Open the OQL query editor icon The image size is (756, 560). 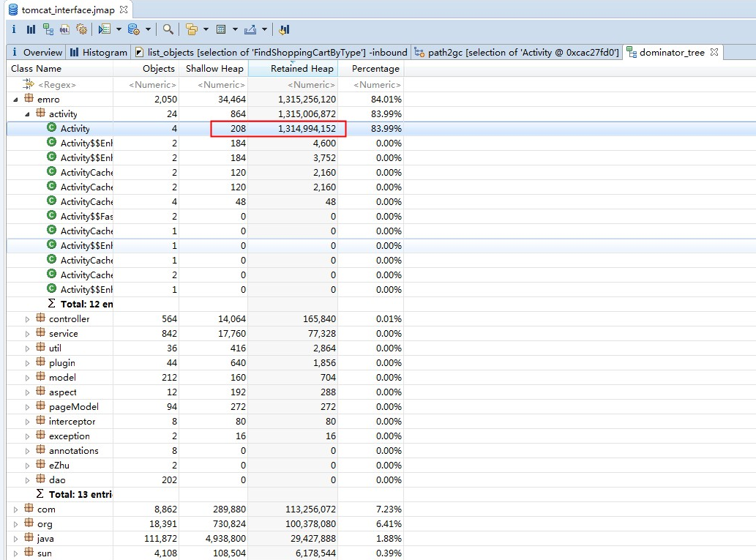point(65,29)
